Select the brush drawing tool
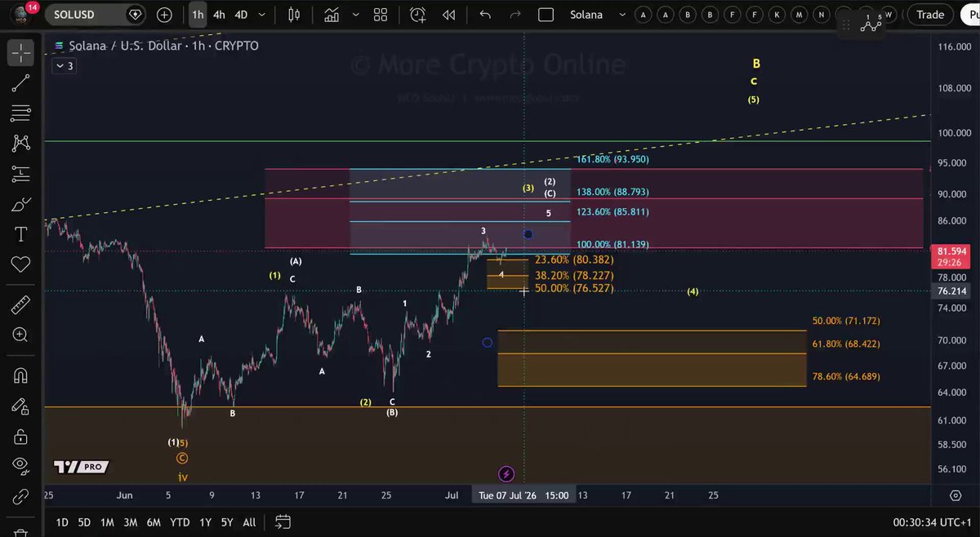The height and width of the screenshot is (537, 980). click(21, 204)
